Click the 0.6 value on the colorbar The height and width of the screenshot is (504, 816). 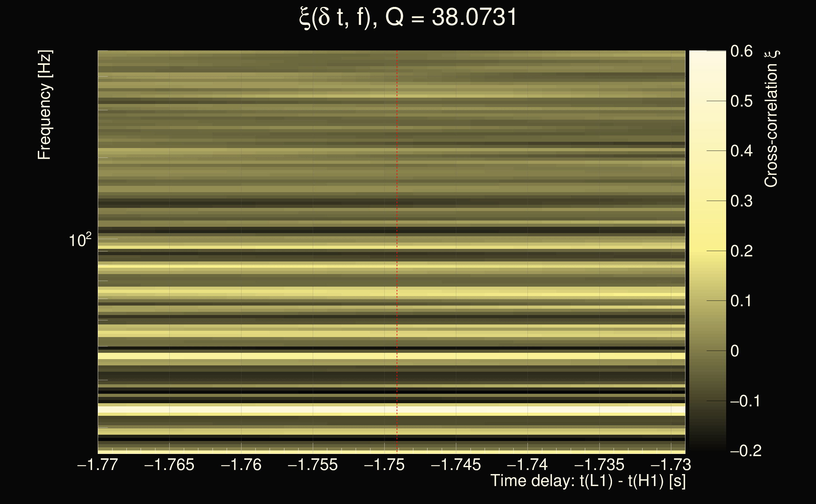click(x=741, y=51)
